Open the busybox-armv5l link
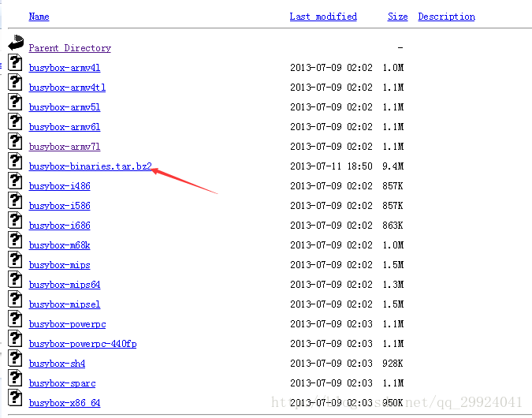 click(x=65, y=107)
